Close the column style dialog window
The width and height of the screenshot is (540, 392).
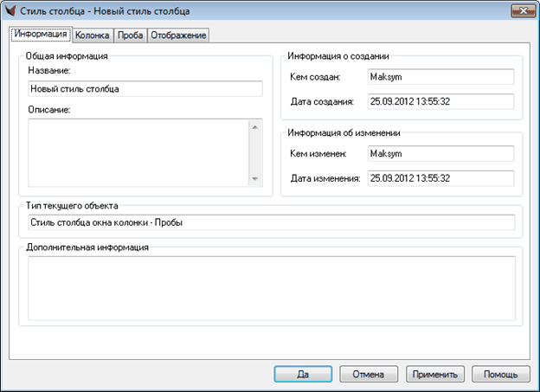521,12
